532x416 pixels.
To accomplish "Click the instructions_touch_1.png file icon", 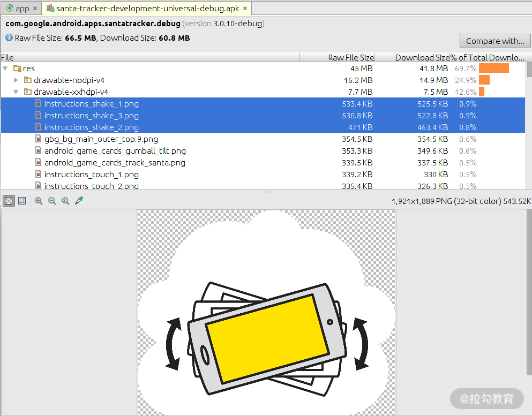I will coord(39,174).
